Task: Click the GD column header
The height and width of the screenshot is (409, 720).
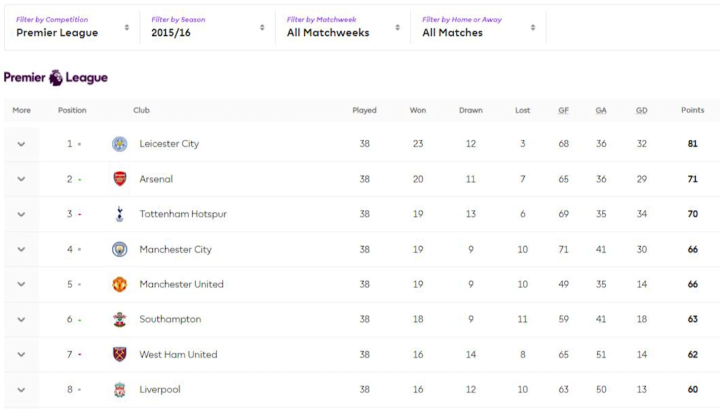Action: point(641,110)
